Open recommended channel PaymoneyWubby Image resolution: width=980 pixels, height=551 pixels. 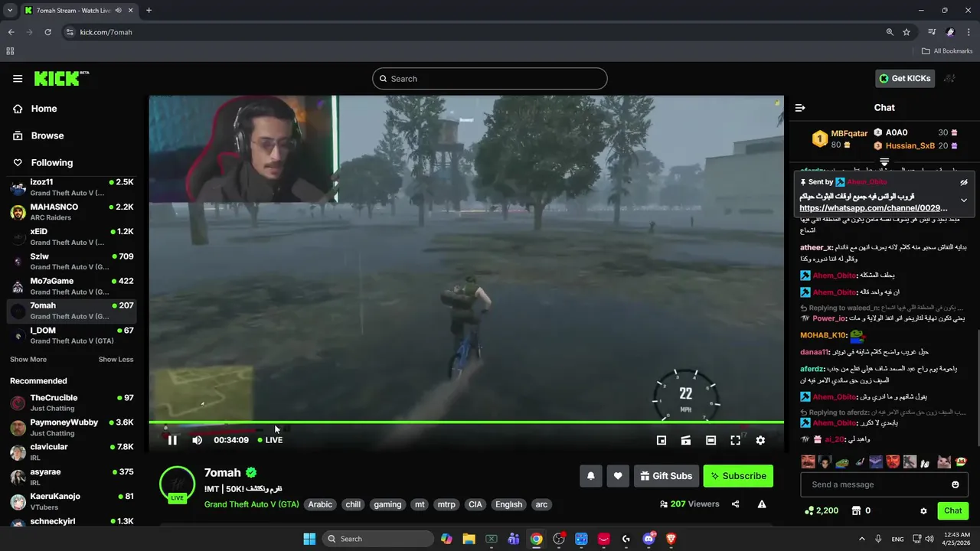point(72,428)
